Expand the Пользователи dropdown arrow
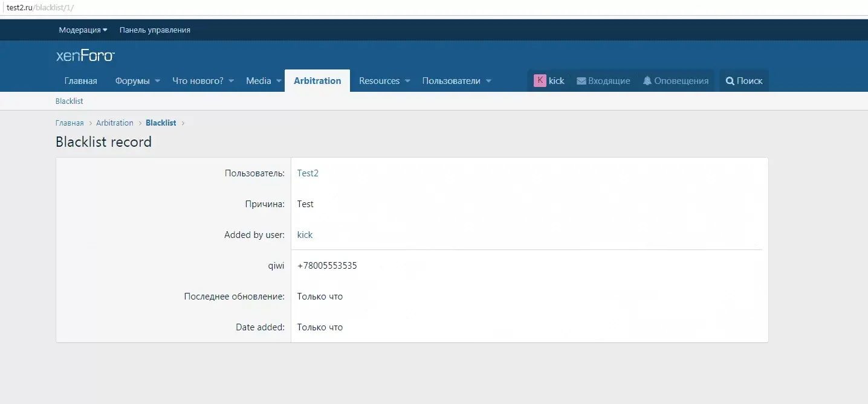 coord(488,81)
